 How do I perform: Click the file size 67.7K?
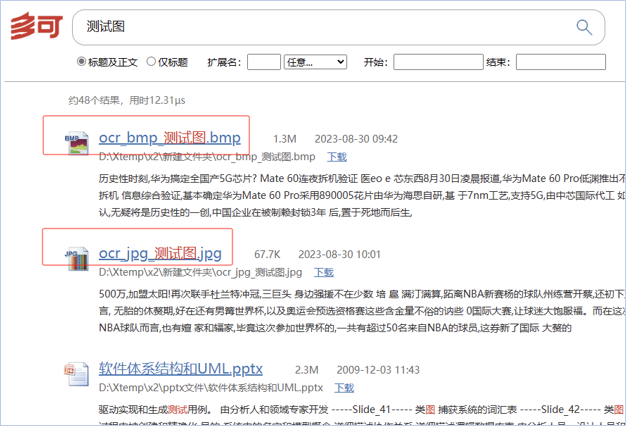(267, 255)
